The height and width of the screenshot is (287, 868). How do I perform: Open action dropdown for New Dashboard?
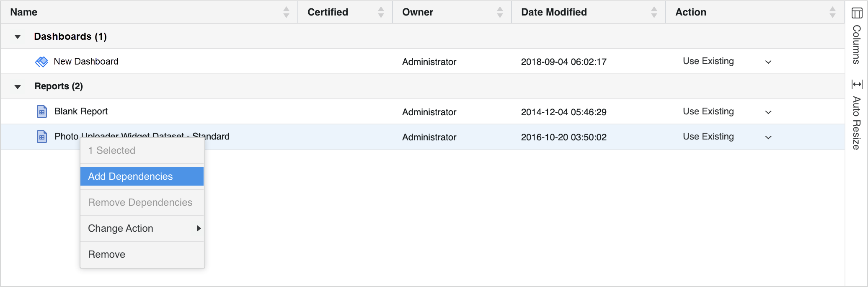pos(768,62)
